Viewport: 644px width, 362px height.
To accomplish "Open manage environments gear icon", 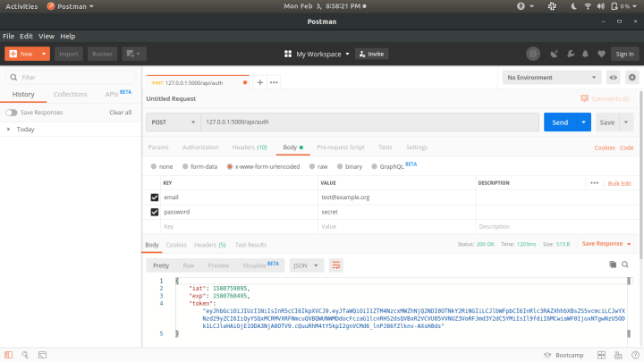I will coord(631,78).
